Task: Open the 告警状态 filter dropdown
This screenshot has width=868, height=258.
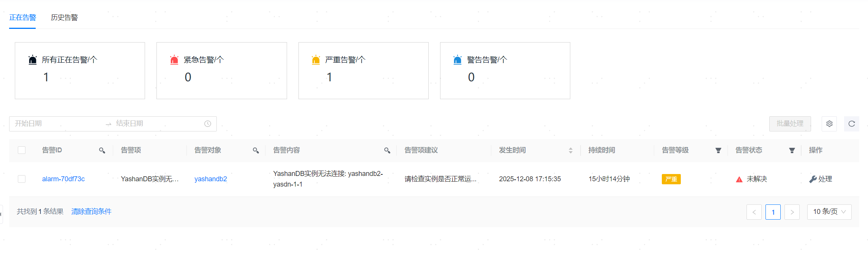Action: coord(792,150)
